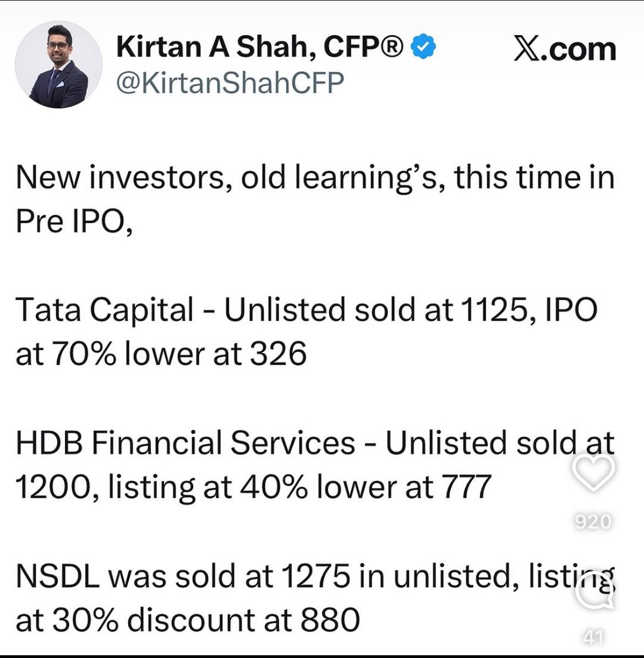Click the "at 70% lower at 326" line
The height and width of the screenshot is (658, 644).
coord(161,354)
